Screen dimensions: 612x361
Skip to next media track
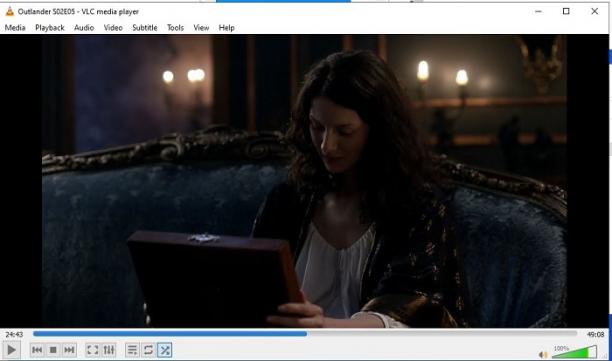coord(69,350)
